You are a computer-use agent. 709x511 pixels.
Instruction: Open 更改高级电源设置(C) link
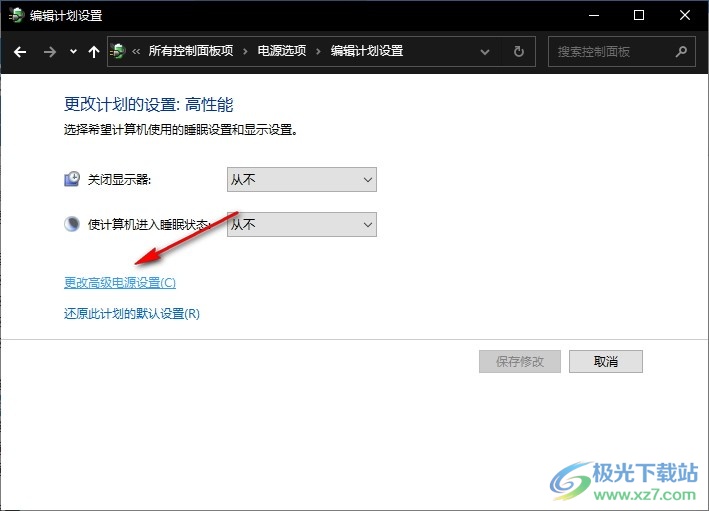pos(120,283)
